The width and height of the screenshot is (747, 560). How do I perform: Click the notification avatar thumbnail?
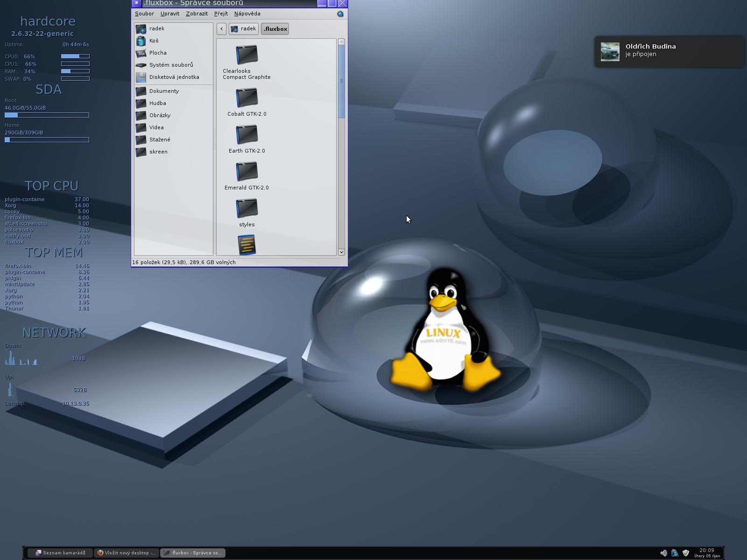[610, 51]
